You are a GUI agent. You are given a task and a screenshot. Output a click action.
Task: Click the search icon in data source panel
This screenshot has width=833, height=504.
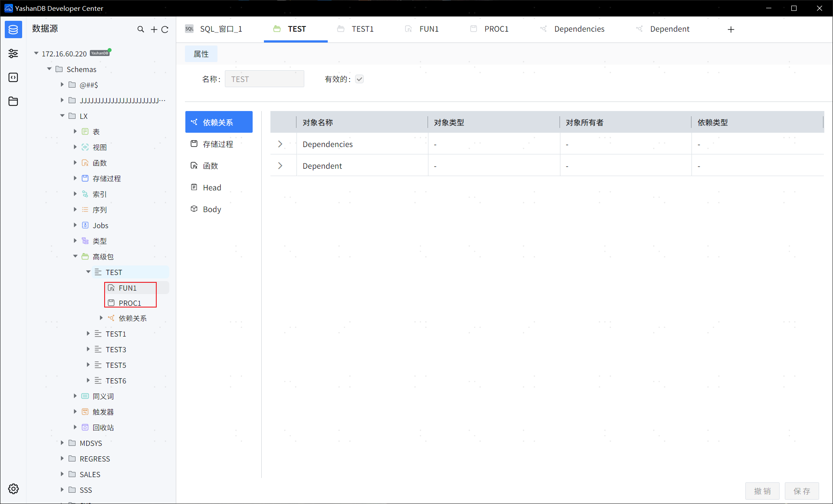[141, 29]
